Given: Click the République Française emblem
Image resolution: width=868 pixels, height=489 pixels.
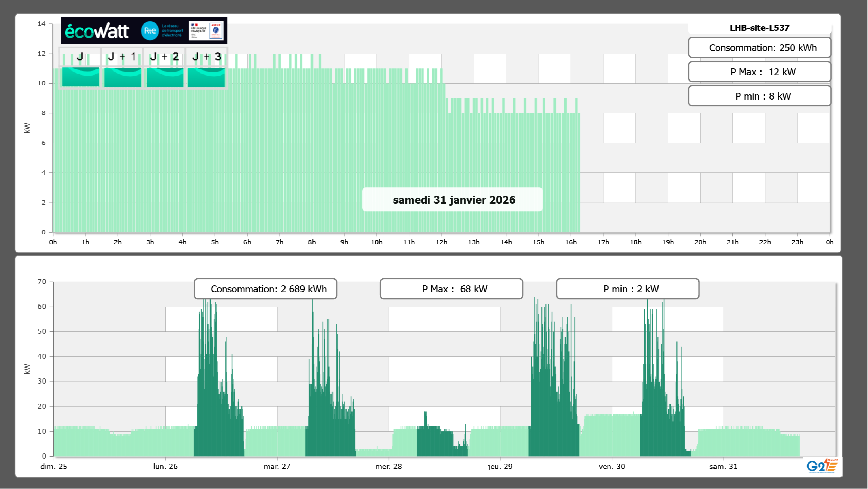Looking at the screenshot, I should tap(198, 31).
